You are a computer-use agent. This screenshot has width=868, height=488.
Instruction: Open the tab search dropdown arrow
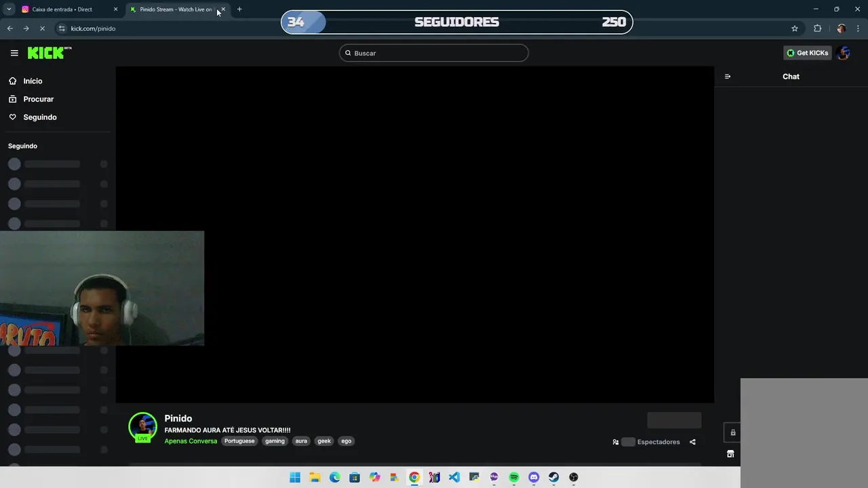pyautogui.click(x=9, y=9)
